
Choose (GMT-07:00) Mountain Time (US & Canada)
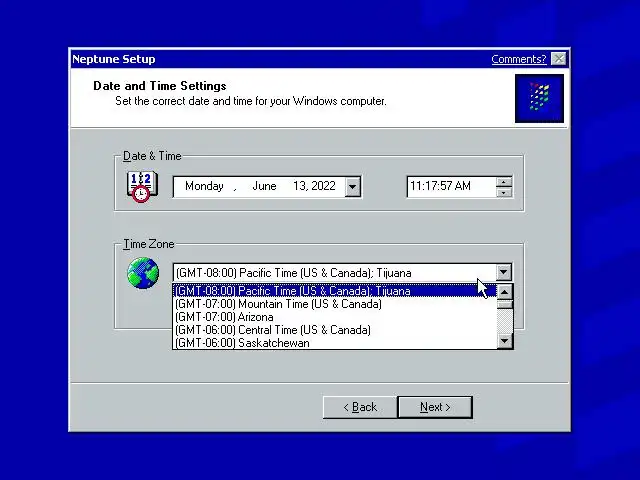pyautogui.click(x=335, y=304)
